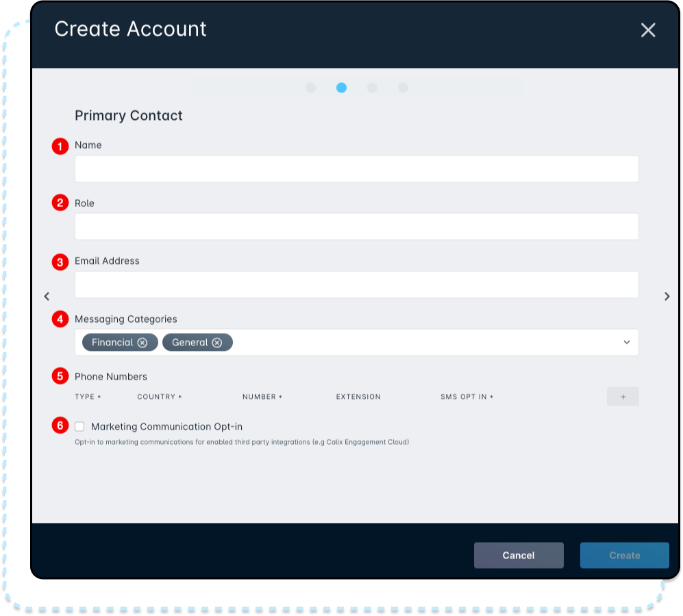683x616 pixels.
Task: Focus the Role text field
Action: pyautogui.click(x=357, y=227)
